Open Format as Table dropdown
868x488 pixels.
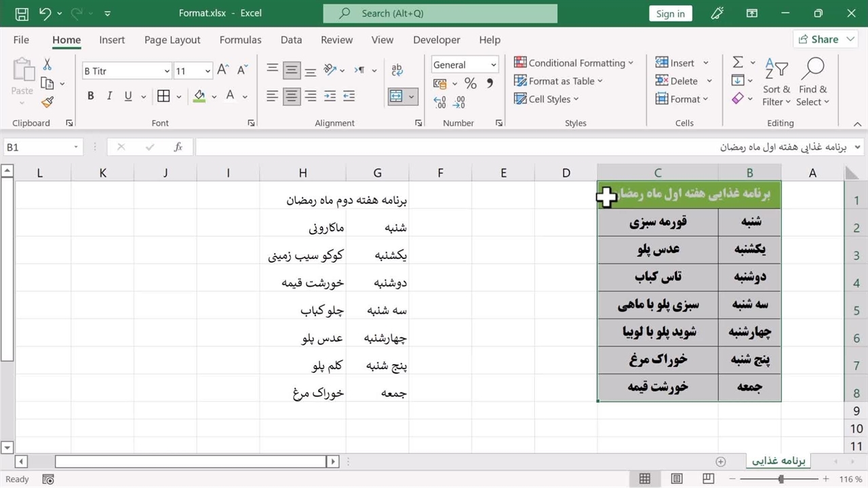[x=558, y=81]
